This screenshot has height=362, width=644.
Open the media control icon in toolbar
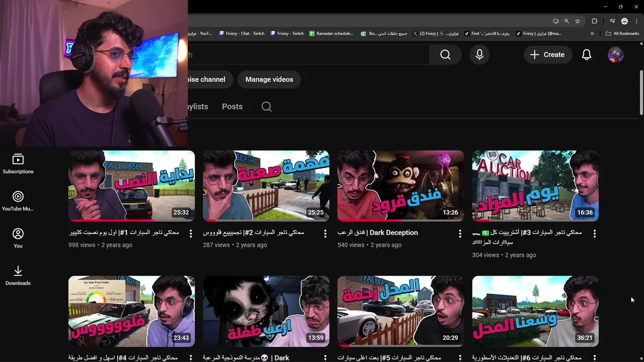(x=612, y=21)
